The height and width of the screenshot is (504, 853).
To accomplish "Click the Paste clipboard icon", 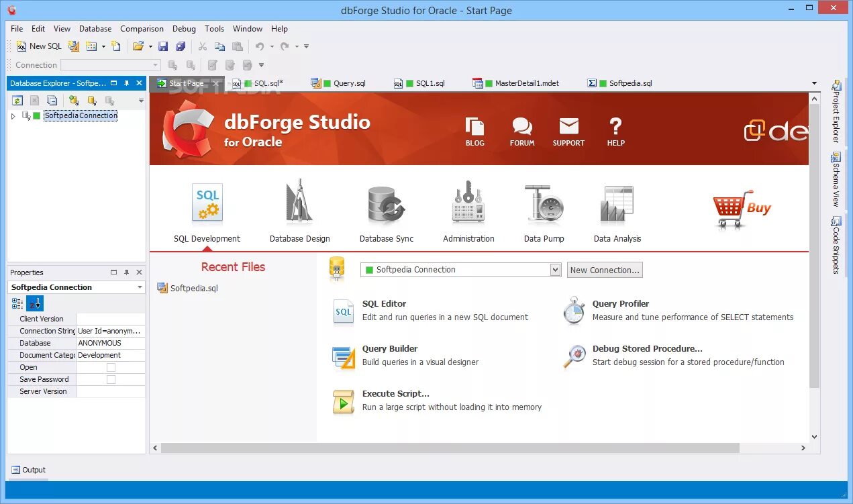I will (x=237, y=46).
